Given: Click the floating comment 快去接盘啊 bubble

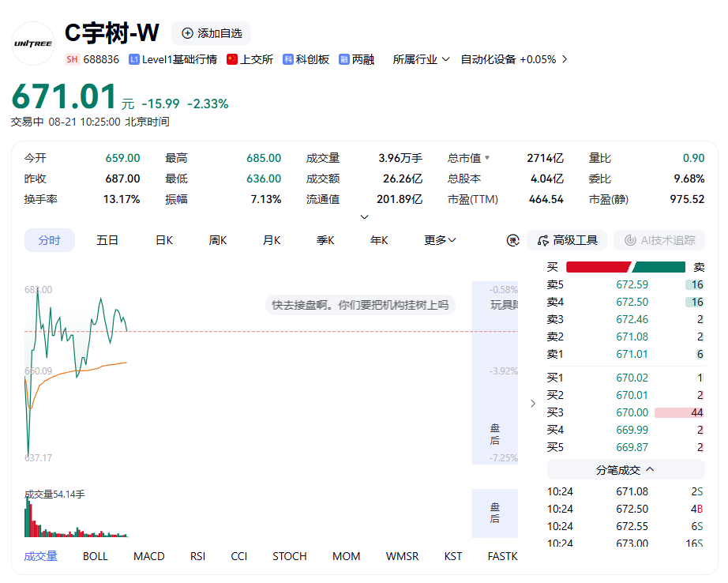Looking at the screenshot, I should point(360,305).
